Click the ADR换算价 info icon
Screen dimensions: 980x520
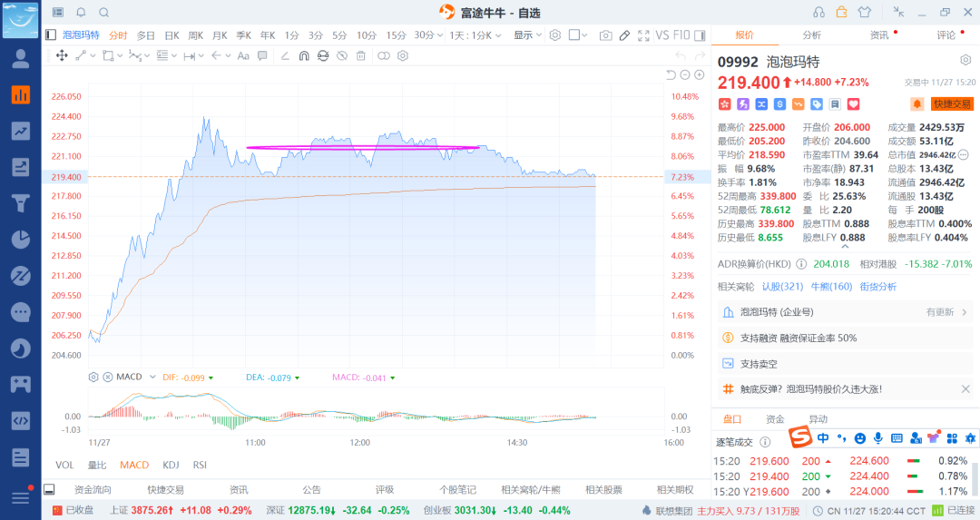[x=801, y=264]
